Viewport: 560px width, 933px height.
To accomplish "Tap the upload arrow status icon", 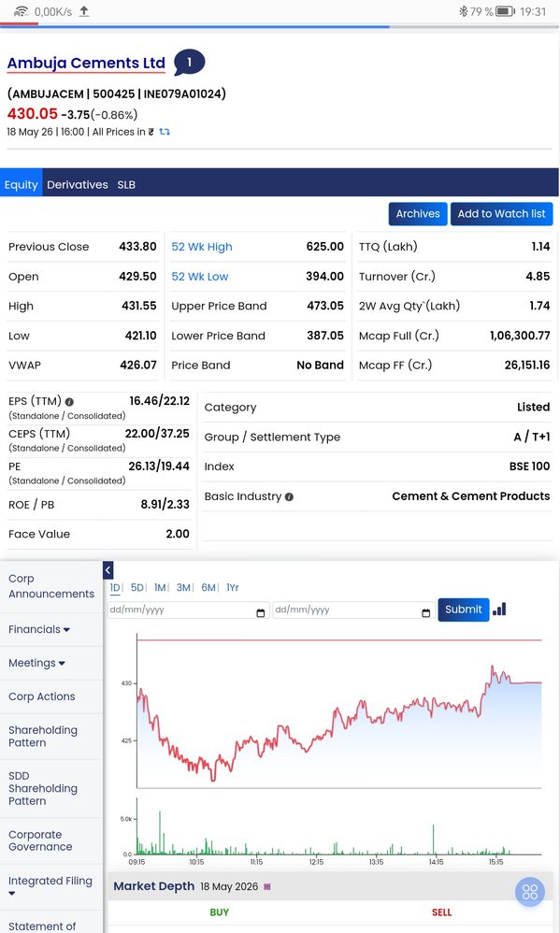I will point(84,11).
